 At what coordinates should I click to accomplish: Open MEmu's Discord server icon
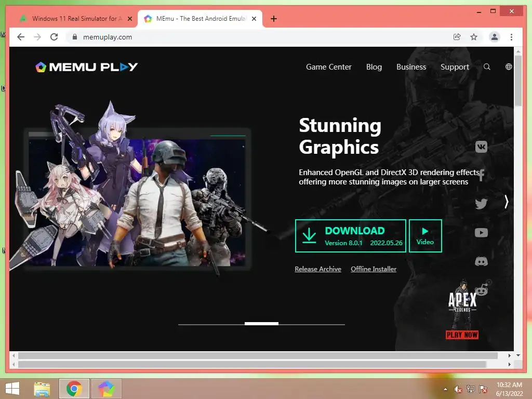pyautogui.click(x=481, y=261)
